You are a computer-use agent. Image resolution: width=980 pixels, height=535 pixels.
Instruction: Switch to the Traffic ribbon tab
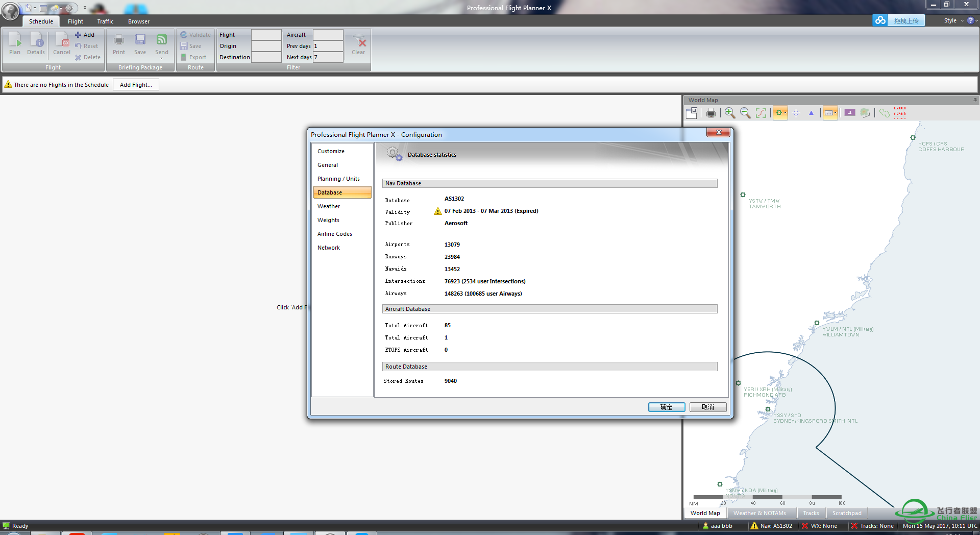coord(105,21)
